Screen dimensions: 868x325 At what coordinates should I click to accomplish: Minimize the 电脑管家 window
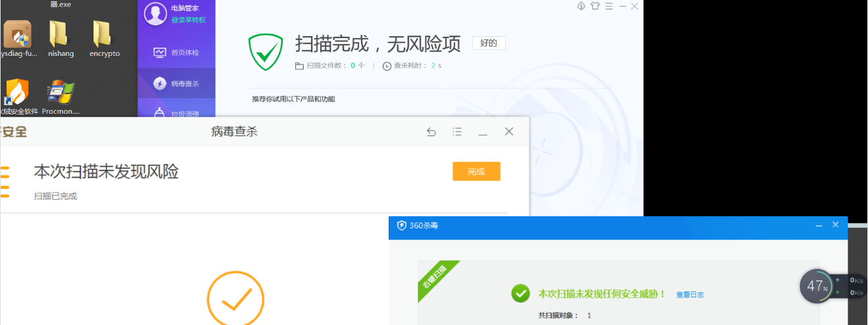(622, 6)
